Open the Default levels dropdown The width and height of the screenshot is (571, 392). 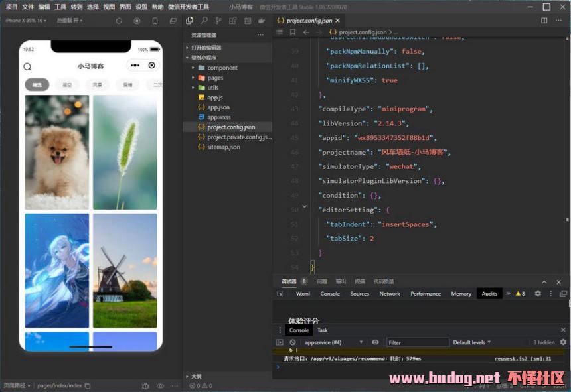(x=472, y=342)
